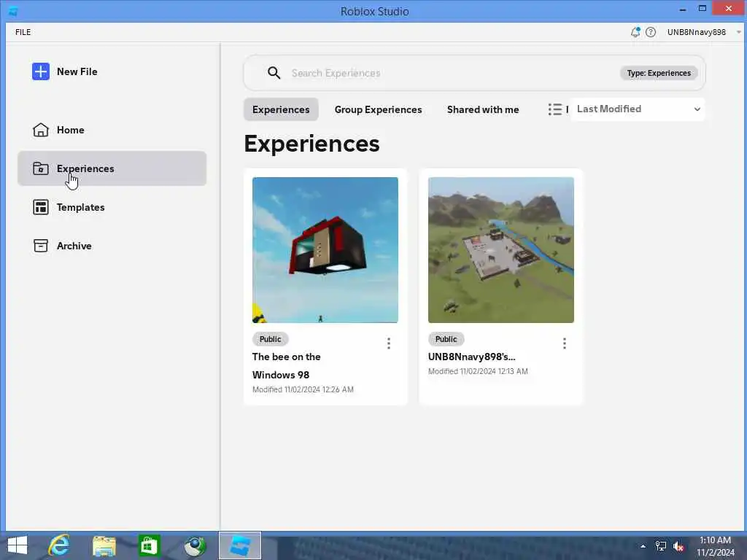This screenshot has height=560, width=747.
Task: Switch to list view layout icon
Action: pyautogui.click(x=555, y=109)
